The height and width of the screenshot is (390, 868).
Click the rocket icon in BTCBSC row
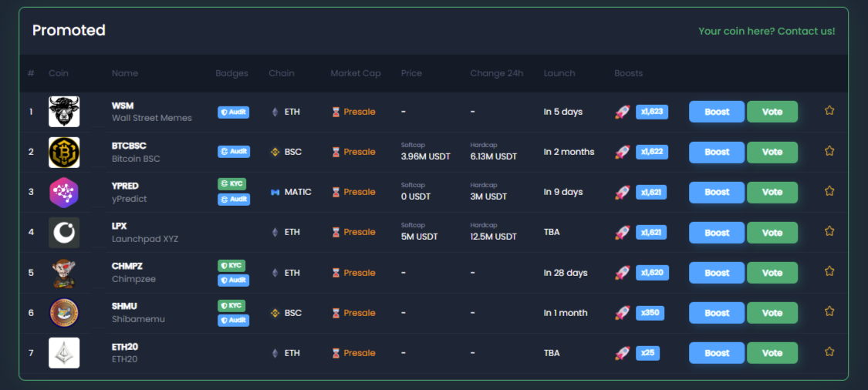[622, 152]
